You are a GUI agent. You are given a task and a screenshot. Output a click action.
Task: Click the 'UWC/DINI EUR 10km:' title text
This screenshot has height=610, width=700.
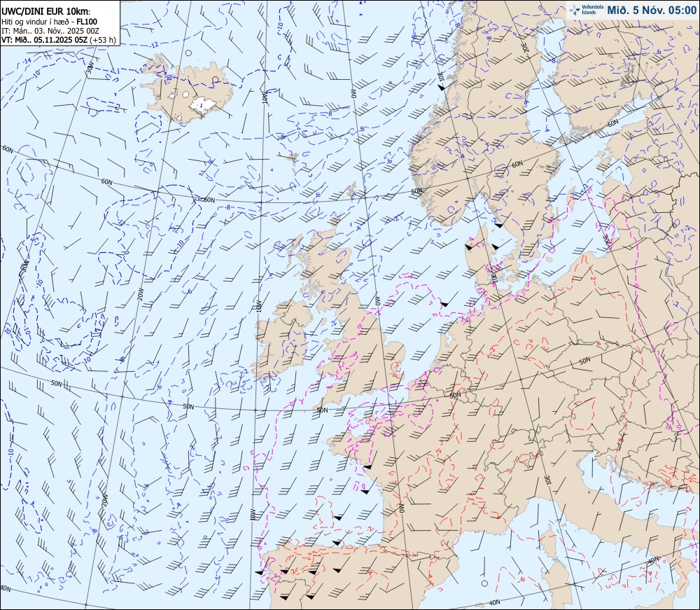[46, 12]
